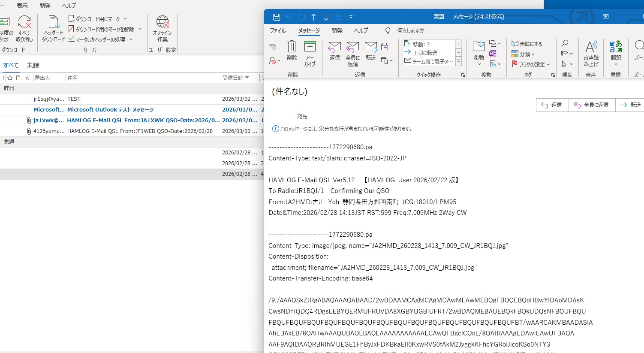Open HAMLOG email from JF1WEB
The image size is (644, 353).
click(139, 131)
